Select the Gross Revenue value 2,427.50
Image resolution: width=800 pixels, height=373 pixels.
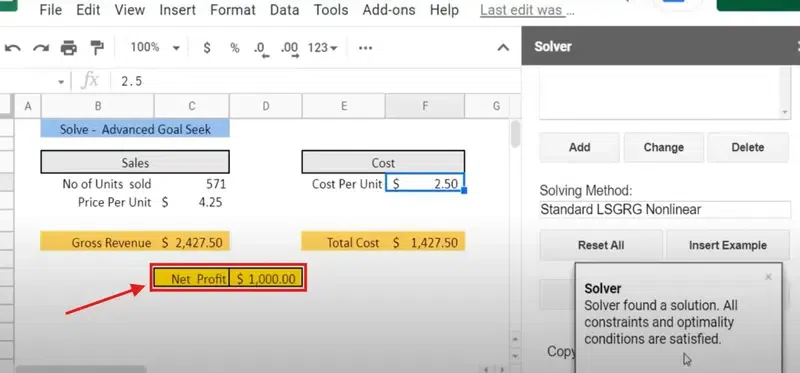[191, 242]
